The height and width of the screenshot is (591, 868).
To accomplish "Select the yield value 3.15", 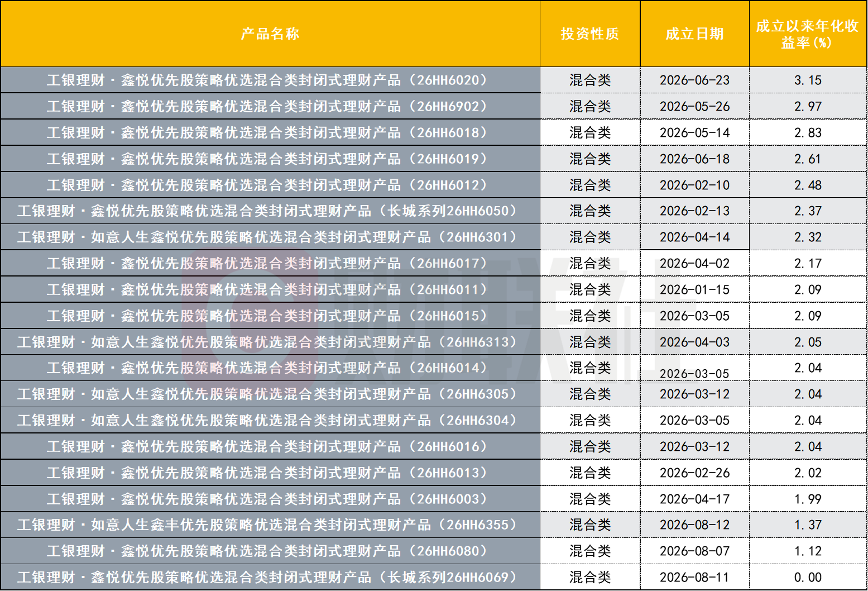I will pos(808,80).
